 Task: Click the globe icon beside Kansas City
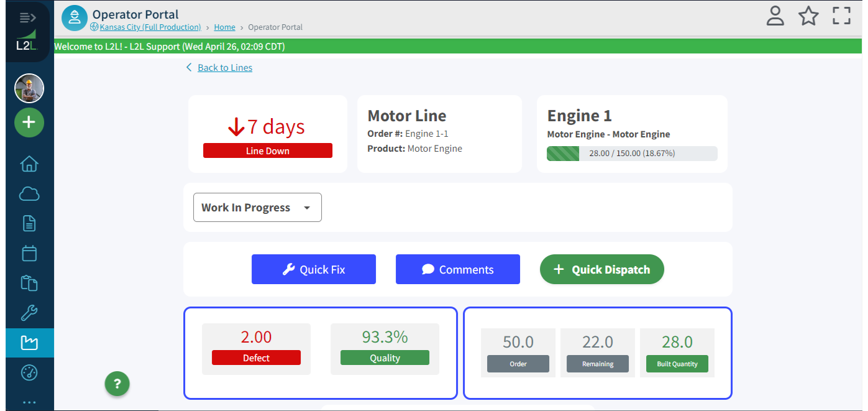click(x=94, y=27)
